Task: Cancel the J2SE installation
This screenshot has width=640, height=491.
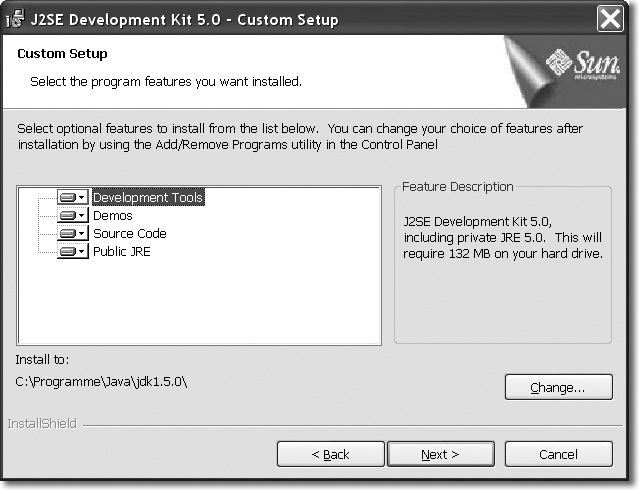Action: (558, 454)
